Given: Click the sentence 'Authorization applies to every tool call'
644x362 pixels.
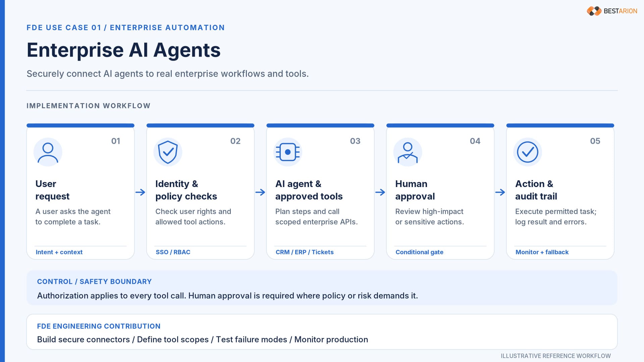Looking at the screenshot, I should coord(111,296).
